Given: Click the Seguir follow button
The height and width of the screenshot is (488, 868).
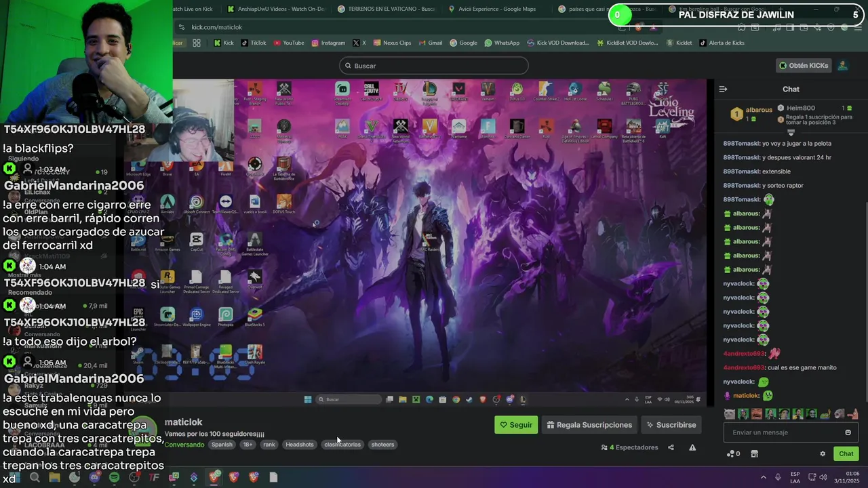Looking at the screenshot, I should tap(516, 425).
